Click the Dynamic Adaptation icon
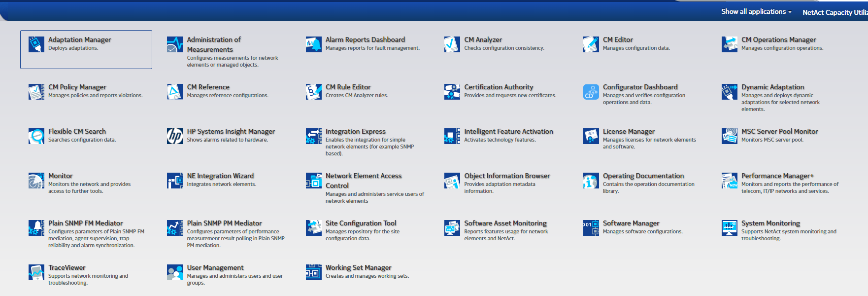Screen dimensions: 868x296 point(730,92)
